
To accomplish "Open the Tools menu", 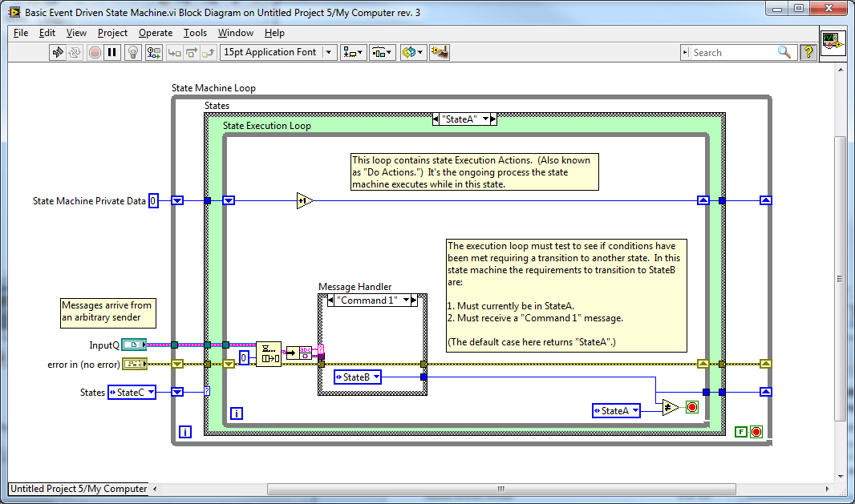I will click(195, 33).
